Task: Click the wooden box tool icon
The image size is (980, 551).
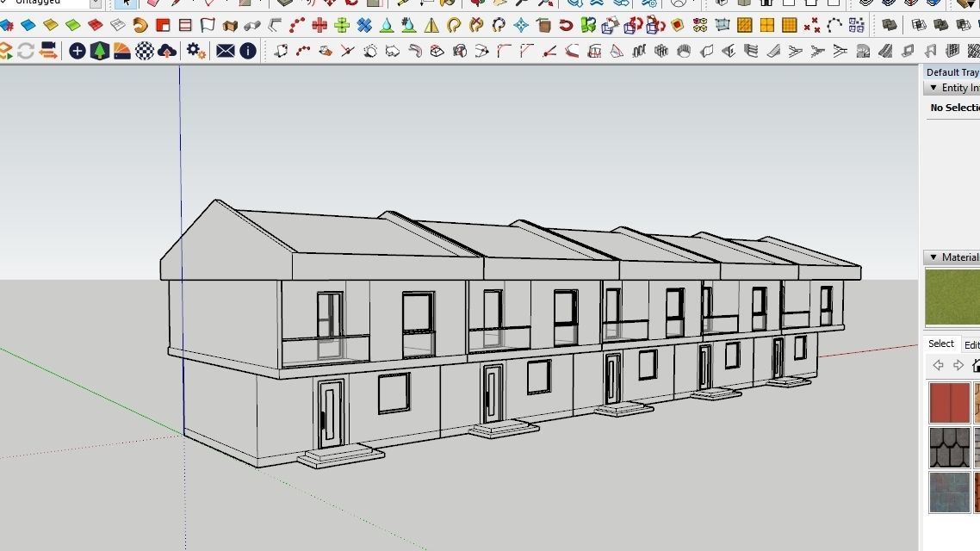Action: pos(230,26)
